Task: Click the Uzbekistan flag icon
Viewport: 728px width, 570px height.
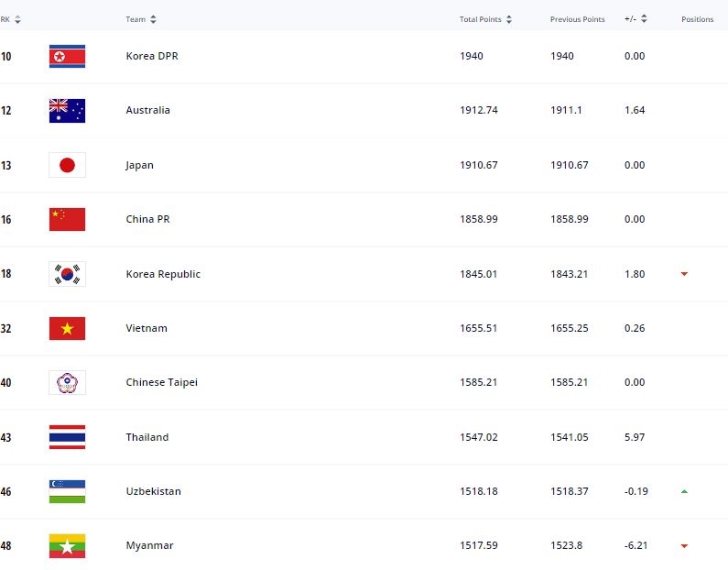Action: [67, 491]
